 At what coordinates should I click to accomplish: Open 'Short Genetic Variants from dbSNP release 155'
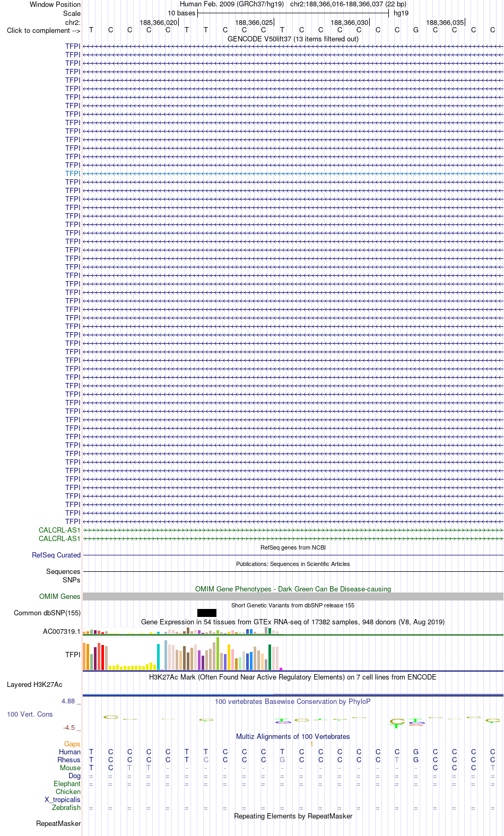coord(293,605)
